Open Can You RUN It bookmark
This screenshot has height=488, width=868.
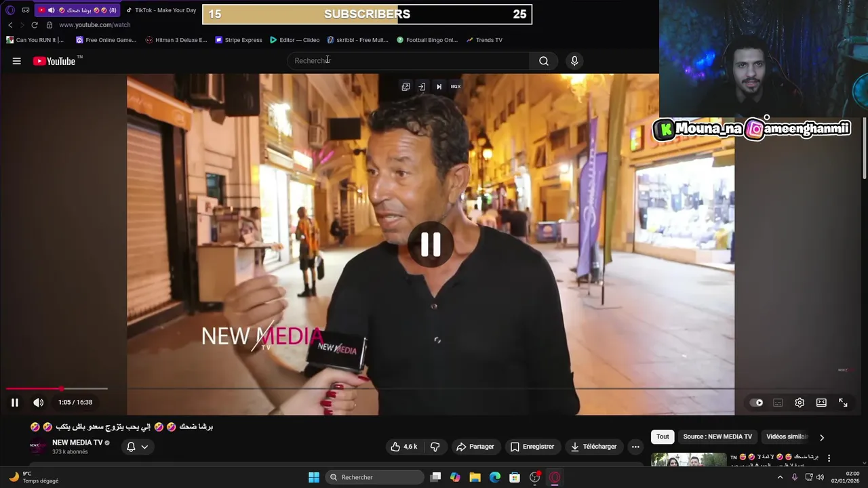click(35, 40)
